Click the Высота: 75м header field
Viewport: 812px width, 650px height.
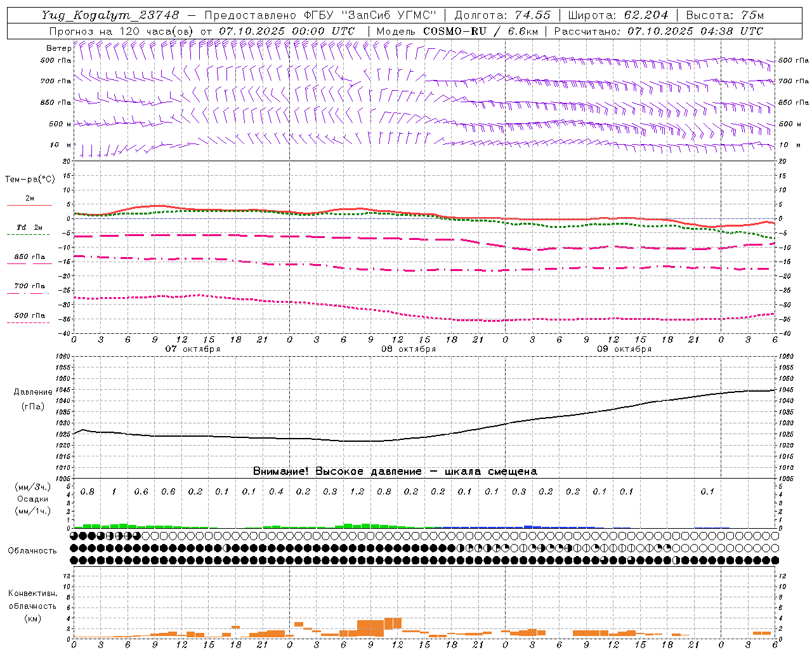pyautogui.click(x=725, y=15)
